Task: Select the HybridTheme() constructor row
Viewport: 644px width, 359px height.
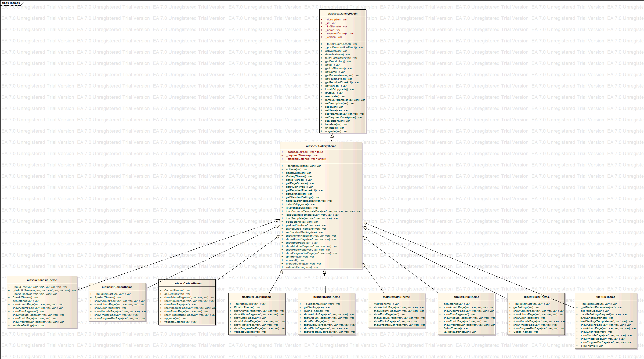Action: [x=316, y=311]
